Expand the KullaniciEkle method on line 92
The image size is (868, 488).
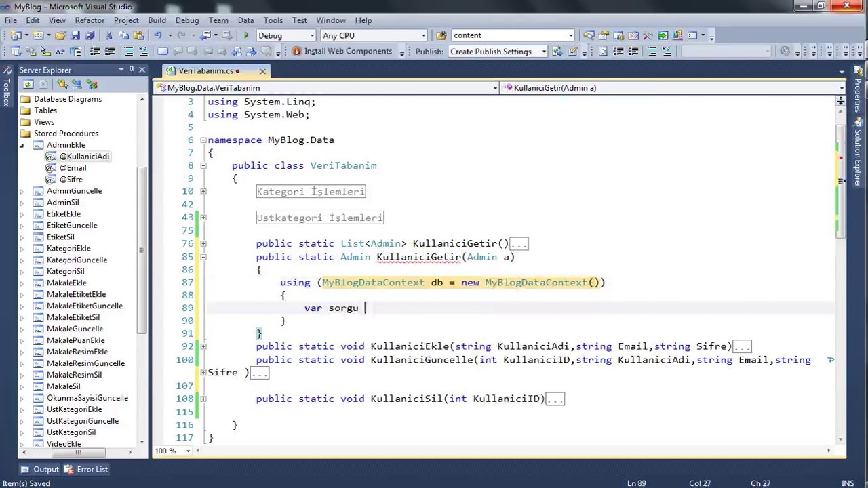[x=203, y=346]
